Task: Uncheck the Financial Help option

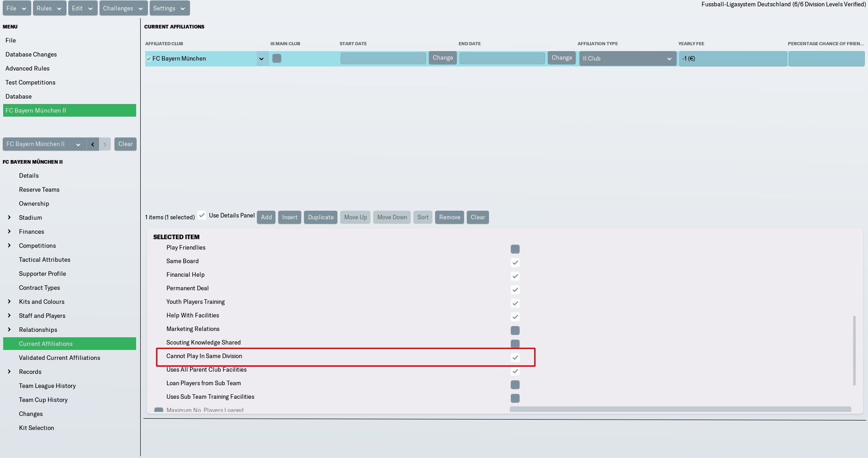Action: [x=515, y=276]
